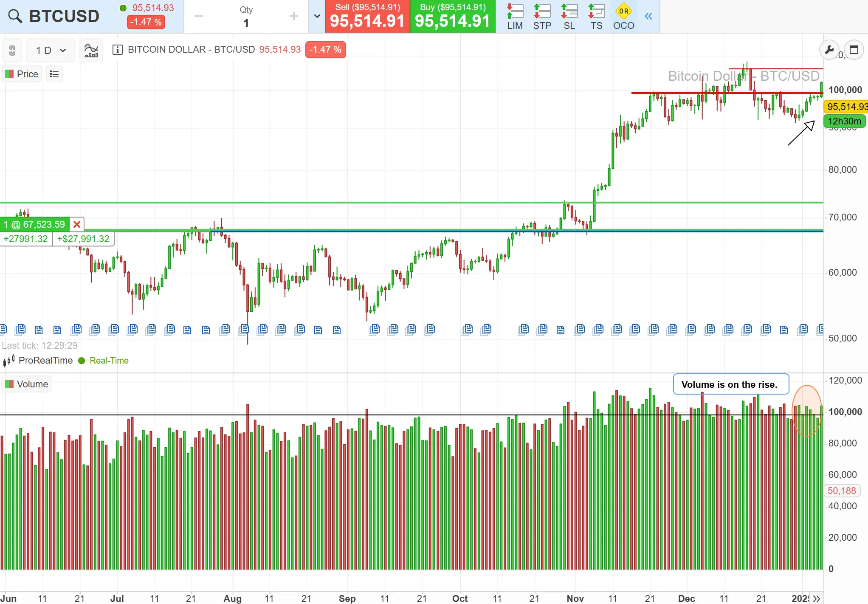Open the news document icon below Nov label
Viewport: 868px width, 604px height.
click(x=579, y=330)
